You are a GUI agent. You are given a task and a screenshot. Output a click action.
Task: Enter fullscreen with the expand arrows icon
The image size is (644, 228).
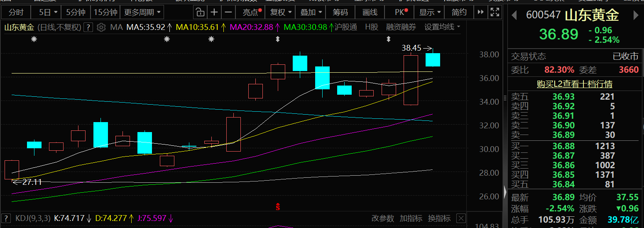point(494,12)
